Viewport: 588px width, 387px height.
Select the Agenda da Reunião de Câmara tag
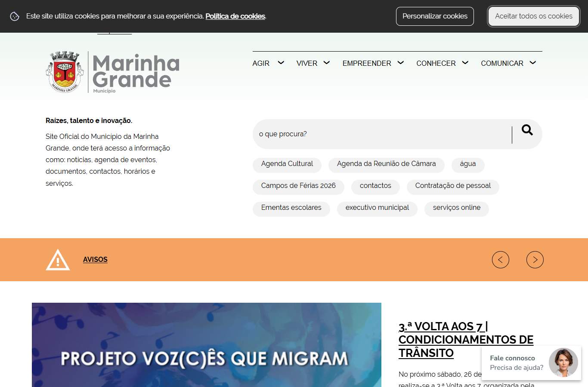[387, 164]
